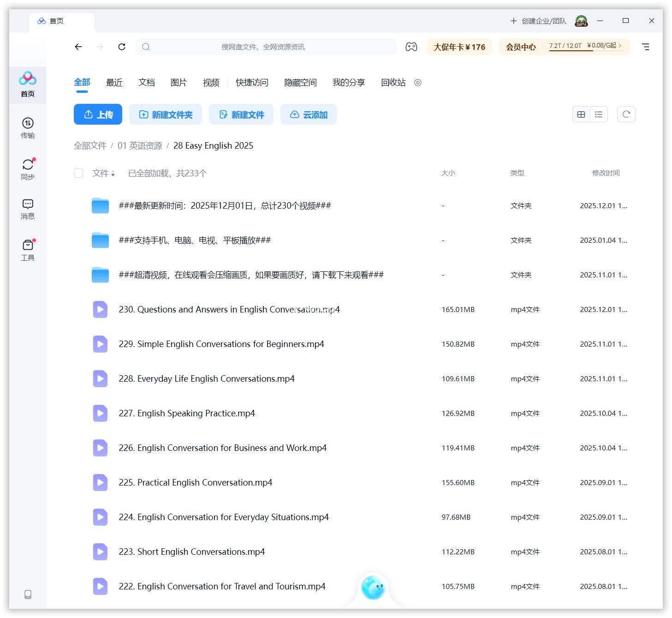Click the game controller icon
Image resolution: width=672 pixels, height=618 pixels.
tap(411, 47)
